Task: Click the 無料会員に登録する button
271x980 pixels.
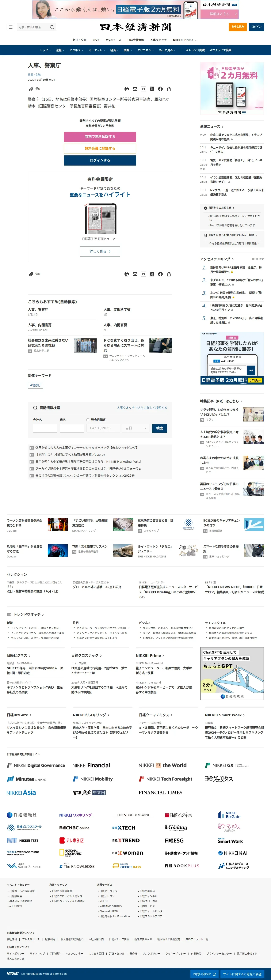Action: tap(100, 148)
